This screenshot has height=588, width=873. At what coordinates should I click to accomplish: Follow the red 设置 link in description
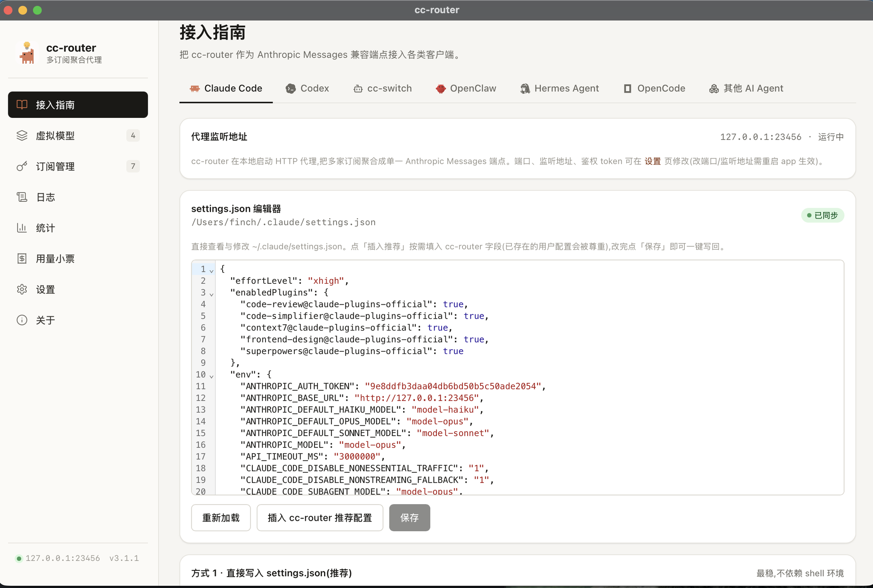[x=652, y=161]
